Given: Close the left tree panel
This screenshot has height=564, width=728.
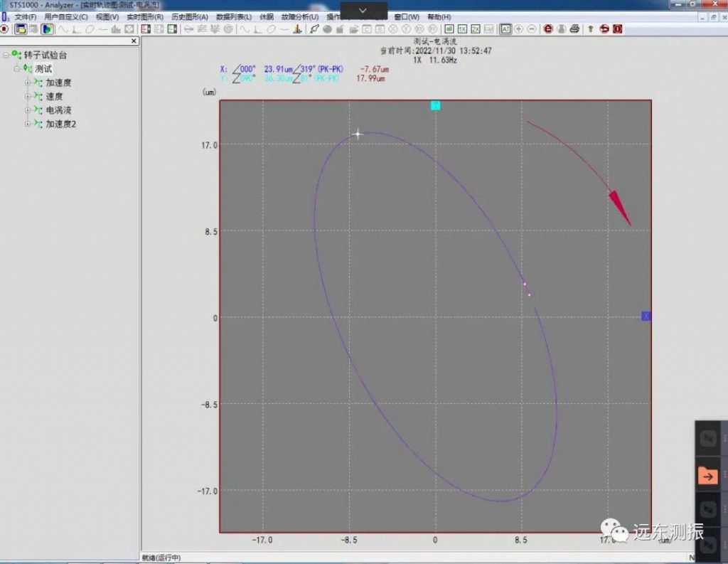Looking at the screenshot, I should click(134, 41).
